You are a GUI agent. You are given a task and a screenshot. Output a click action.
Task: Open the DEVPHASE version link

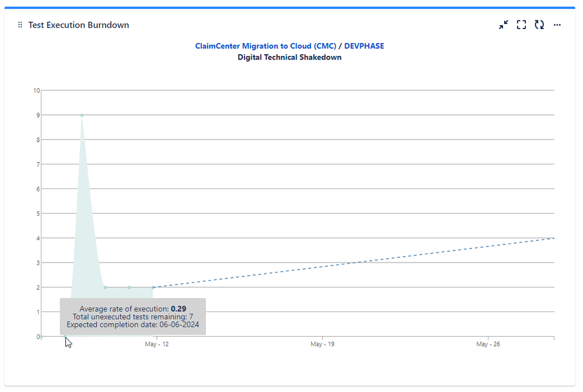364,46
